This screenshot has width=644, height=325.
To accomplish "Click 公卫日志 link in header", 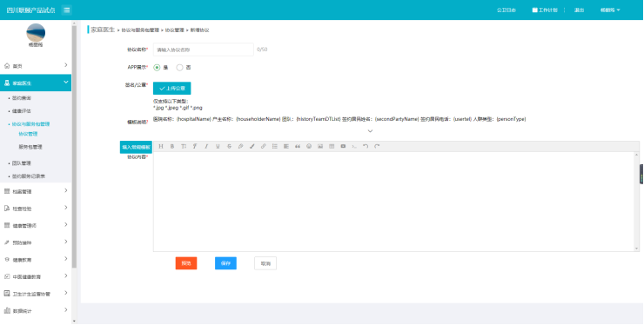I will (x=506, y=10).
